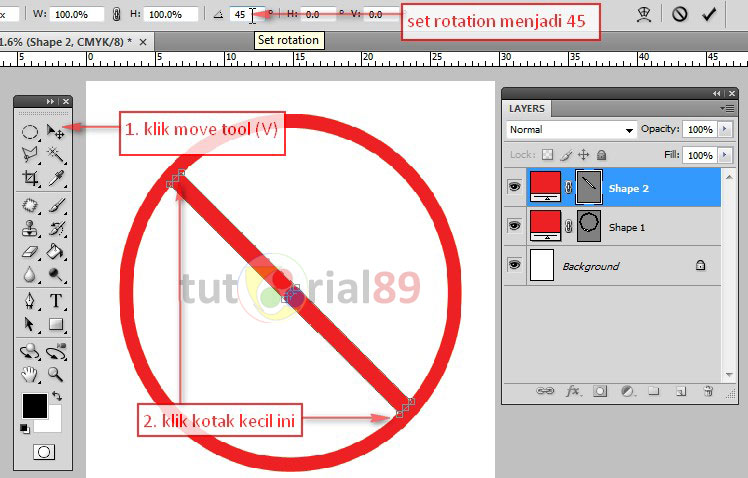Click the height percentage field
The image size is (748, 478).
171,14
